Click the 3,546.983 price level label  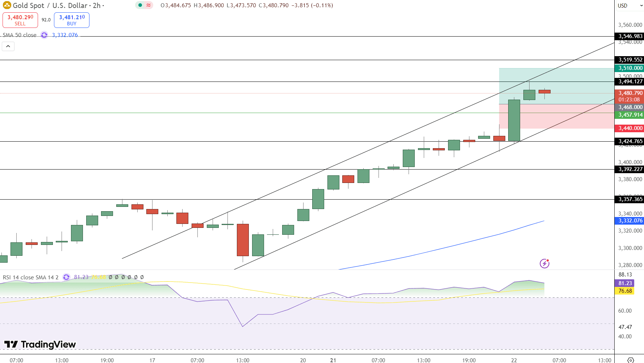point(630,36)
